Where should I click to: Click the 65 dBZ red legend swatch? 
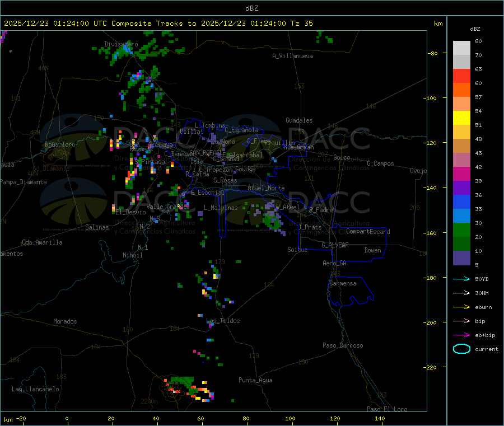click(x=461, y=76)
